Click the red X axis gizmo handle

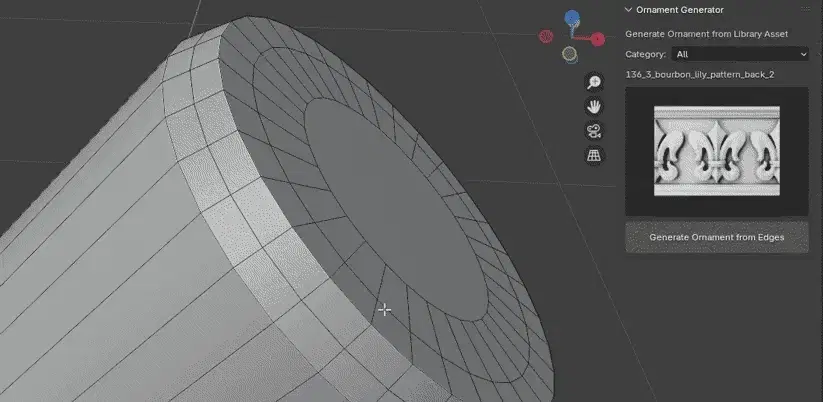tap(598, 39)
